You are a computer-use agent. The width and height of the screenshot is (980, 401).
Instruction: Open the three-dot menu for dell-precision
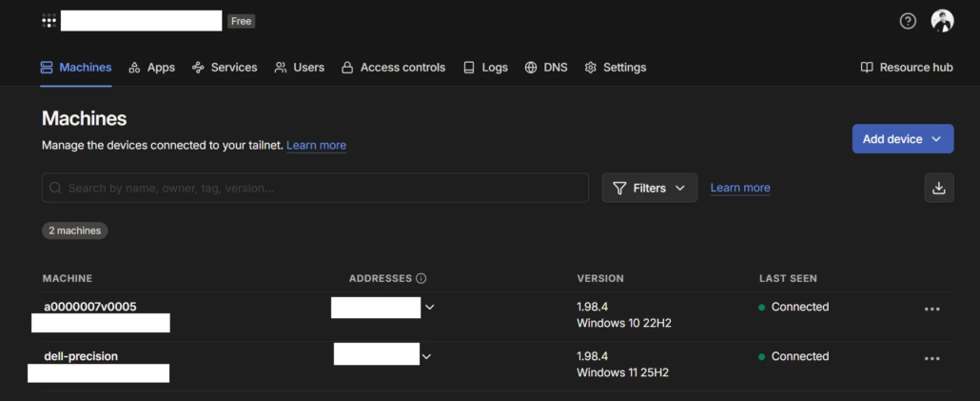[x=931, y=358]
